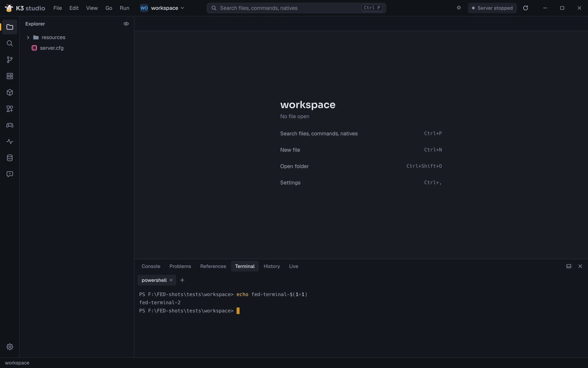Click the Server stopped status button
Image resolution: width=588 pixels, height=368 pixels.
pos(492,8)
